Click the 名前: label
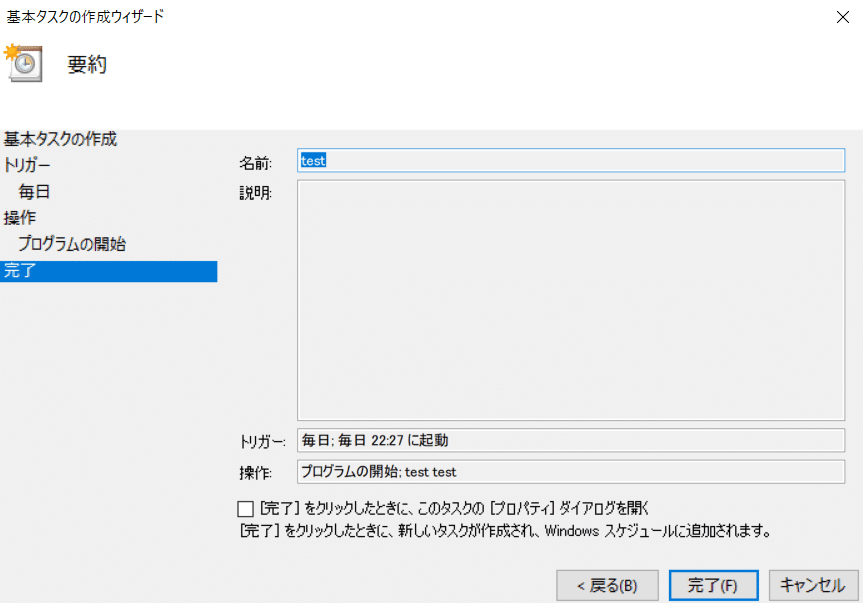This screenshot has height=603, width=863. [255, 163]
